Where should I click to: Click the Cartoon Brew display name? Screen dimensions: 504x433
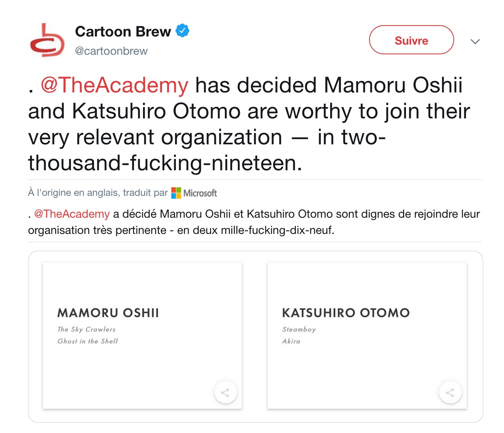(x=123, y=32)
